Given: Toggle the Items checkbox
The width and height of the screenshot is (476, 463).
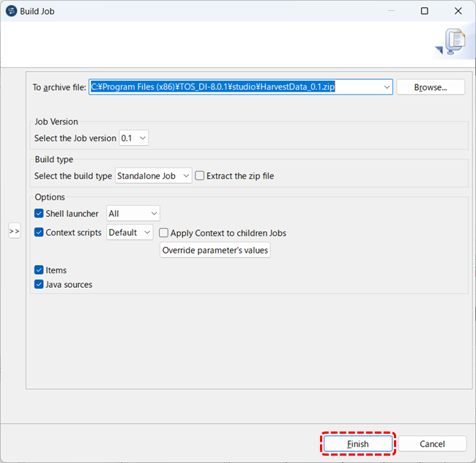Looking at the screenshot, I should (x=39, y=270).
